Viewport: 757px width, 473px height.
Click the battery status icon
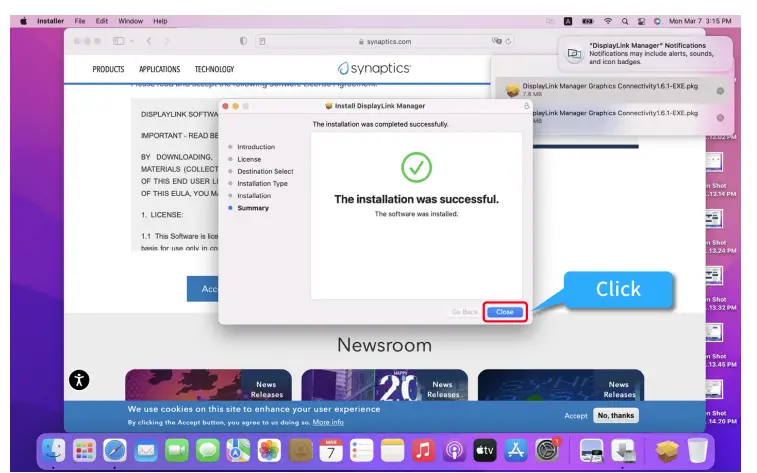point(588,21)
